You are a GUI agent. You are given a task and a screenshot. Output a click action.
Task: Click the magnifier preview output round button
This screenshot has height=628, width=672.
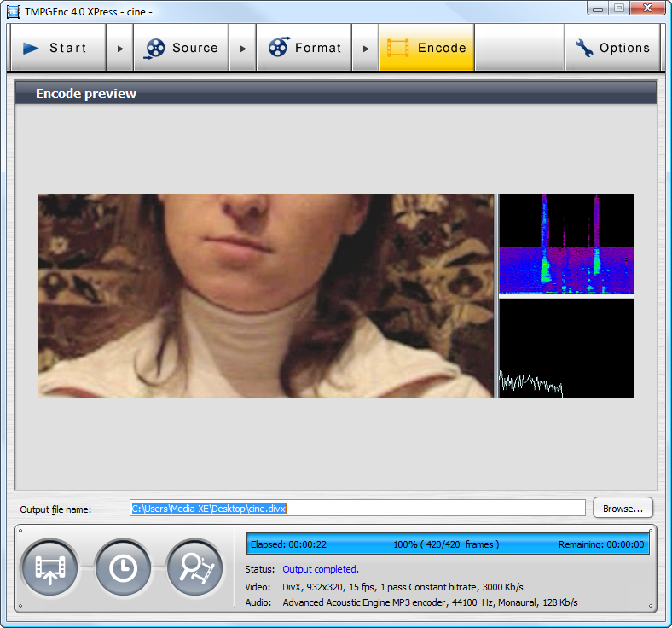pos(195,568)
